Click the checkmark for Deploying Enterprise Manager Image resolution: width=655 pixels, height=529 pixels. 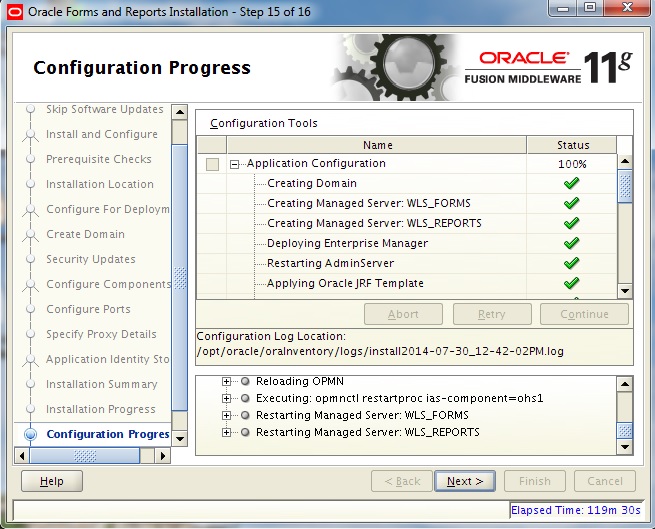572,244
